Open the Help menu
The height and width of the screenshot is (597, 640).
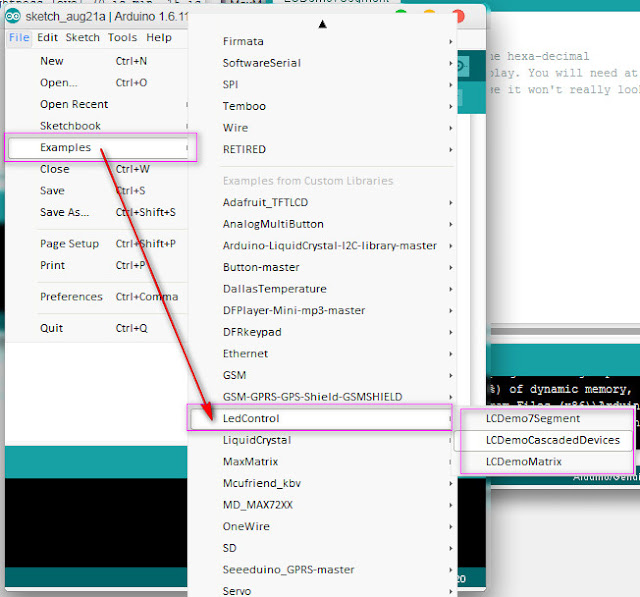[159, 38]
